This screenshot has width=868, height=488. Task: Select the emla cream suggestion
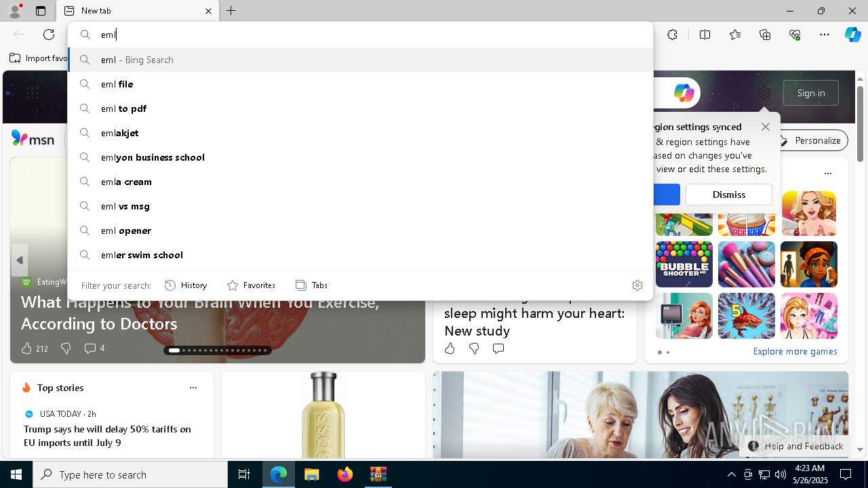[360, 182]
